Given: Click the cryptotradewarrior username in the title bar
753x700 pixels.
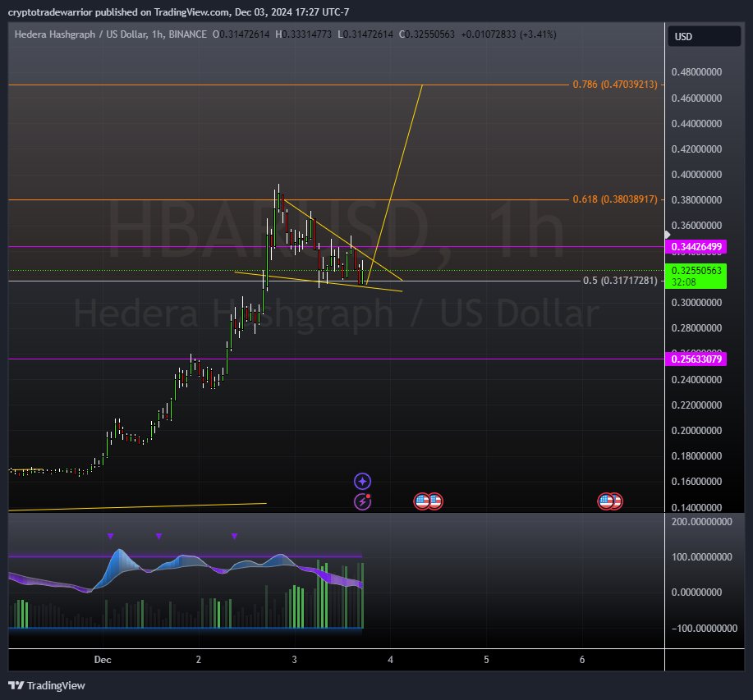Looking at the screenshot, I should point(49,12).
